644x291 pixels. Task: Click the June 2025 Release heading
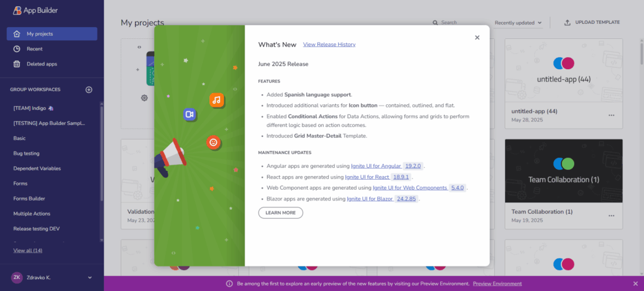pos(283,64)
